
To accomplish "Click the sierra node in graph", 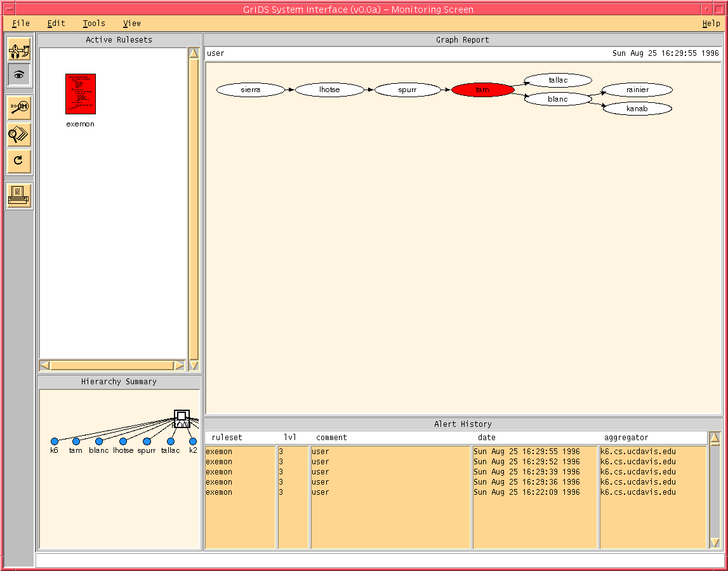I will (x=250, y=90).
